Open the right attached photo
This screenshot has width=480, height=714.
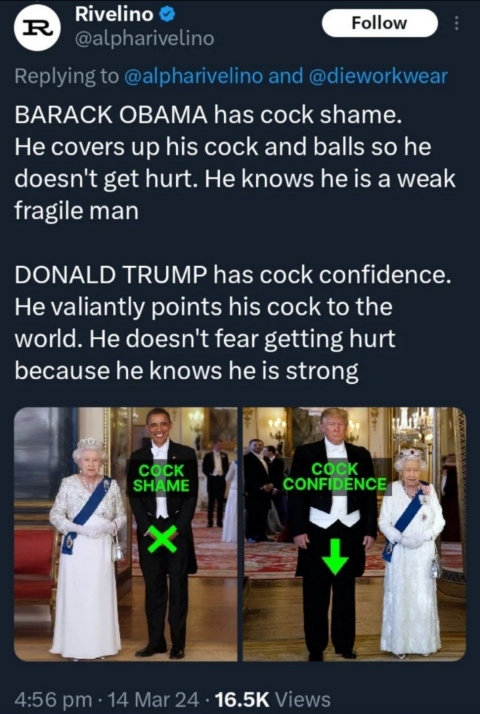tap(354, 534)
